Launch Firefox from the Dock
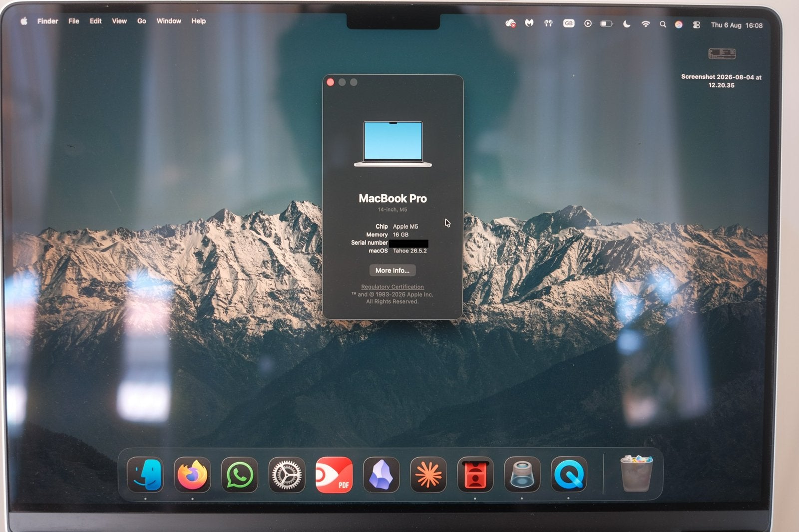This screenshot has width=799, height=532. (192, 475)
